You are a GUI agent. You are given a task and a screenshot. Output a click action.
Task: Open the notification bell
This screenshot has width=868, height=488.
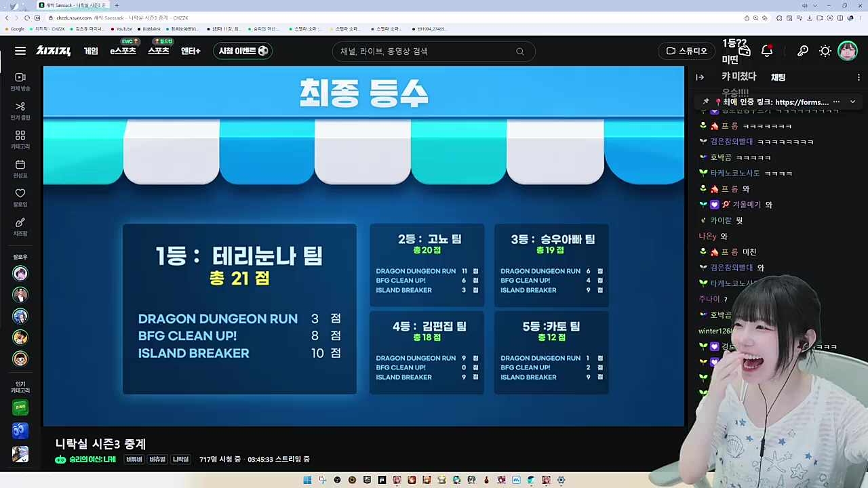click(x=767, y=51)
